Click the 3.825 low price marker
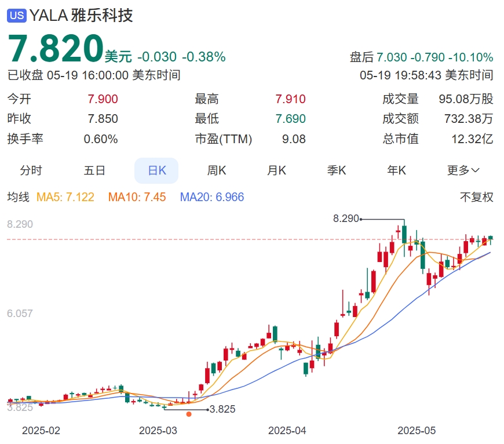Screen dimensions: 504x444 click(222, 410)
